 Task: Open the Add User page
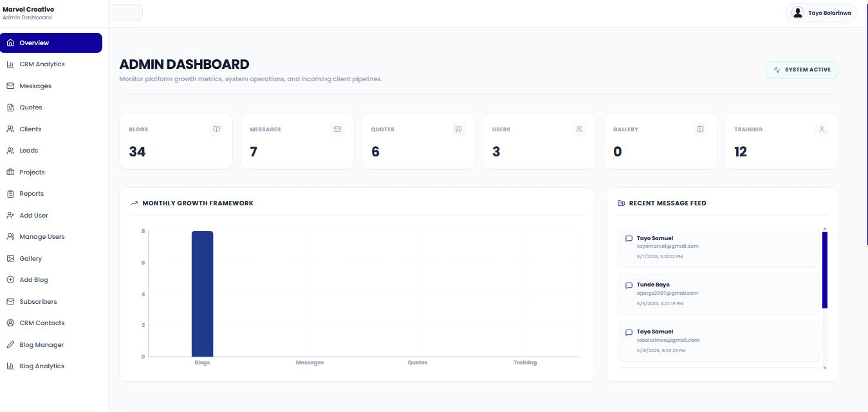coord(51,216)
